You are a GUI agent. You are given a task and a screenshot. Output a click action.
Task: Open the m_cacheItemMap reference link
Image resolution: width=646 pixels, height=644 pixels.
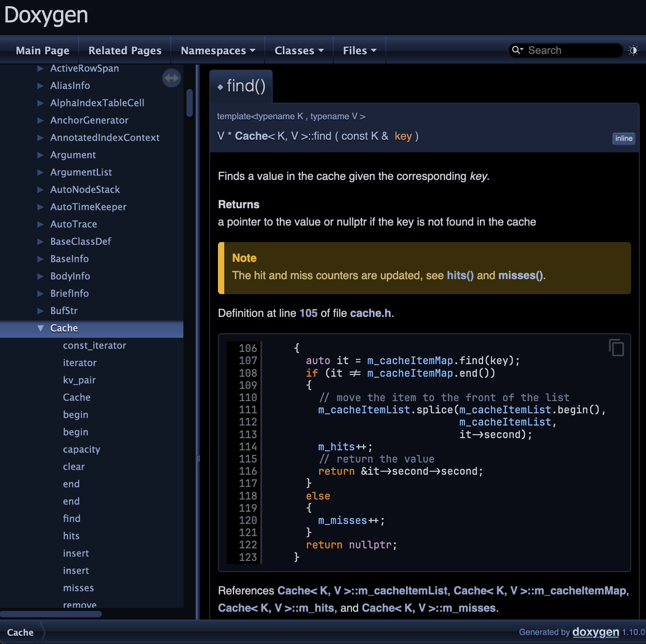click(540, 591)
